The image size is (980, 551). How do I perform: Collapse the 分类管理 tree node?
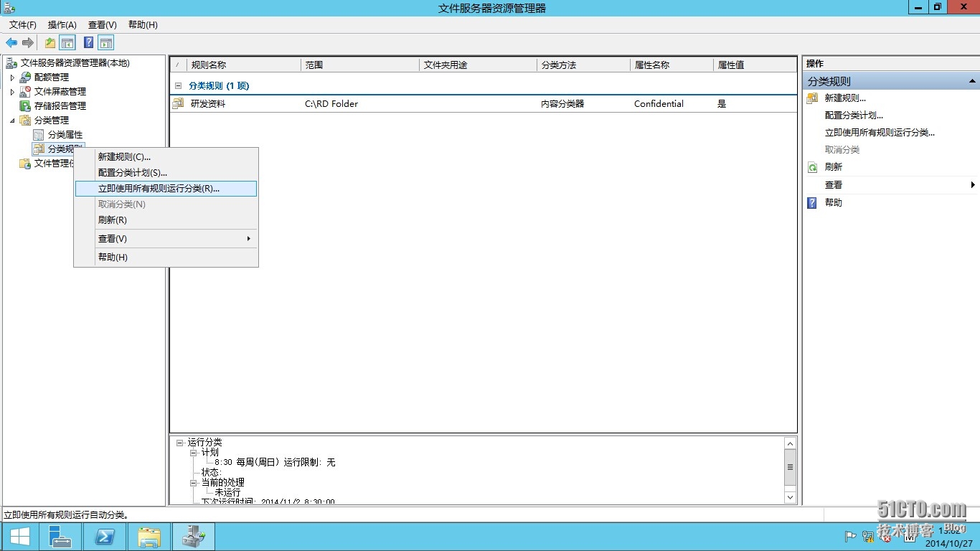12,120
